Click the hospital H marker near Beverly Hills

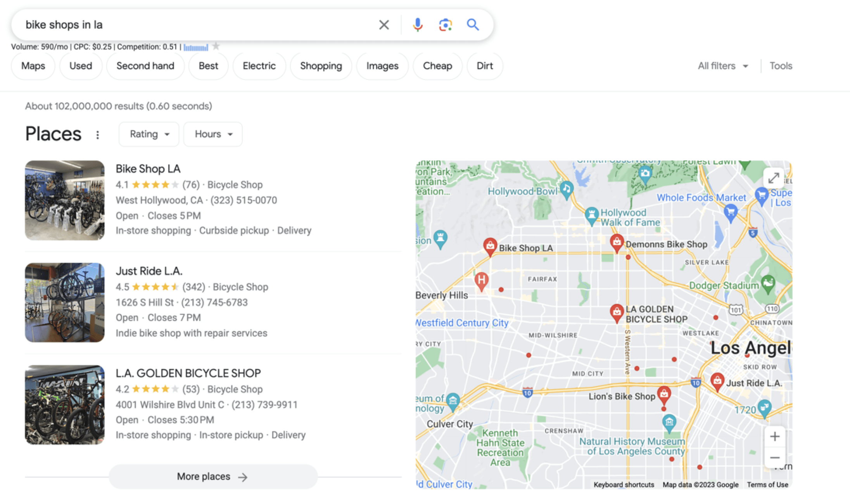[481, 281]
